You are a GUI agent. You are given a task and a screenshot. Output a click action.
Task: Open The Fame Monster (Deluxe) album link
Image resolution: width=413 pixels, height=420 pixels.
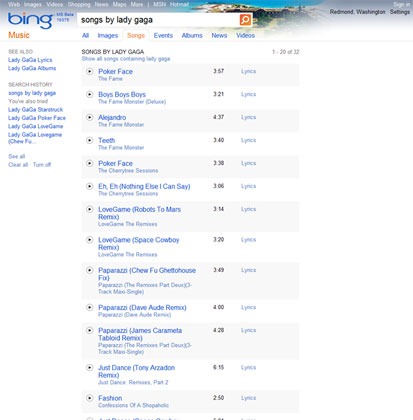(132, 102)
